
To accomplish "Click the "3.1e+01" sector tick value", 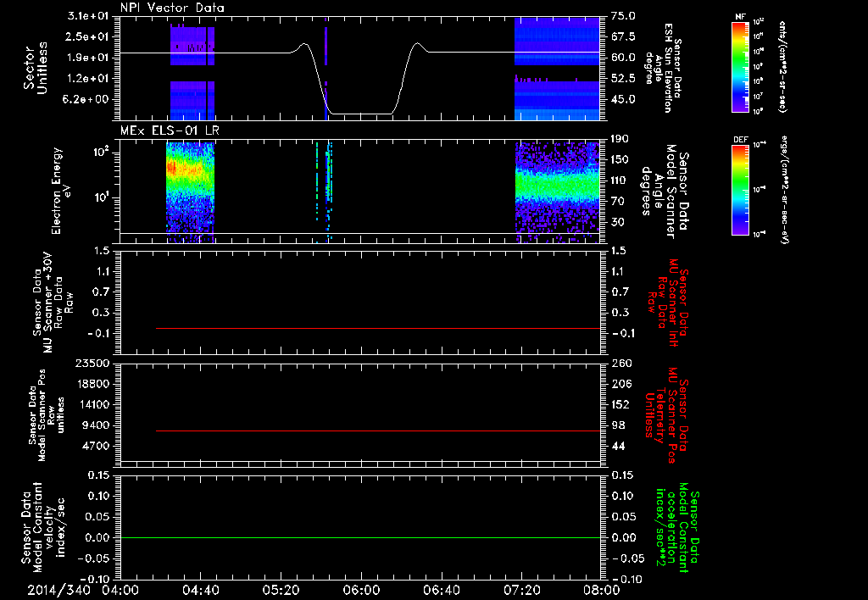I will coord(88,16).
